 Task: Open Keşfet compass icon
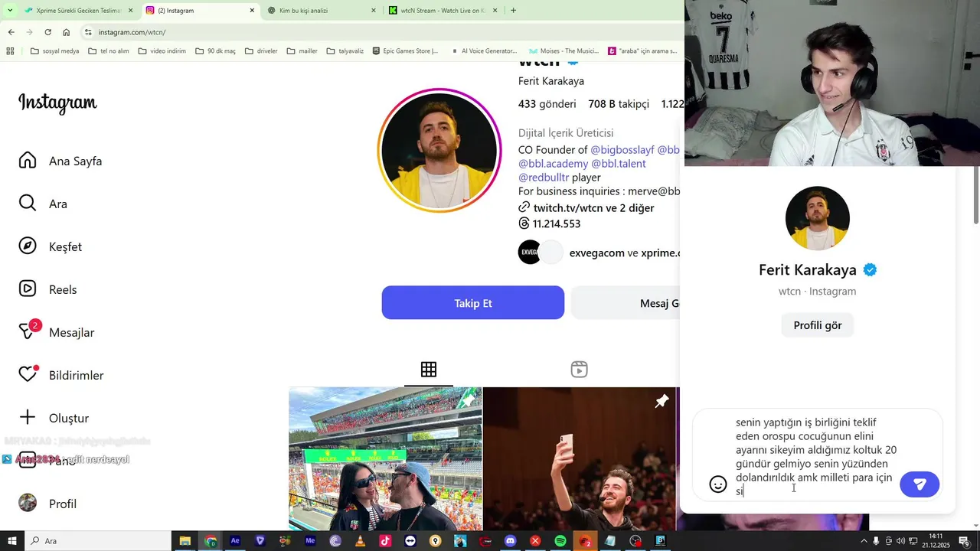pos(28,246)
